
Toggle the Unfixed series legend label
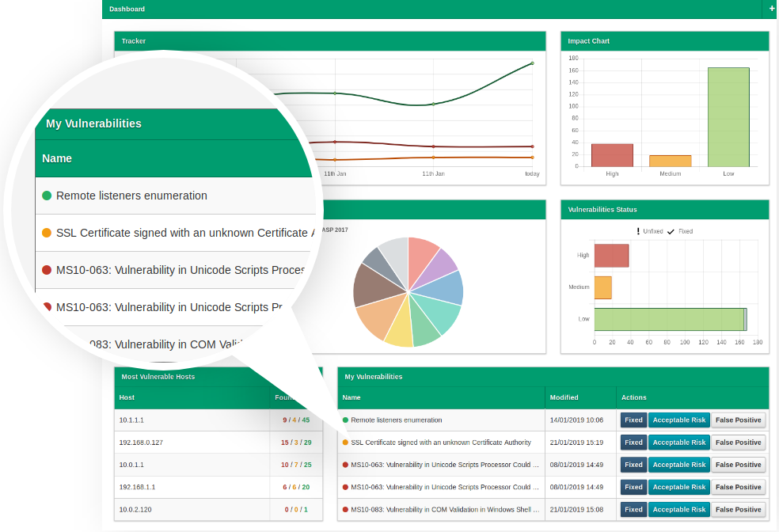pyautogui.click(x=653, y=231)
